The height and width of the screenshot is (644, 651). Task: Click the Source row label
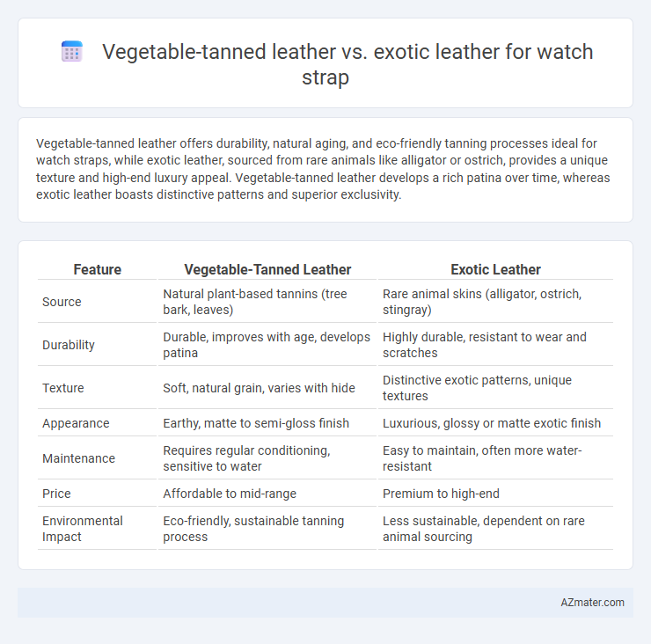(x=62, y=302)
